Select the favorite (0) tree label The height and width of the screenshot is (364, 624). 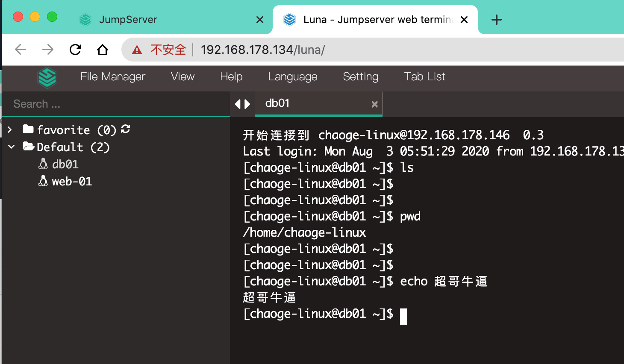[77, 130]
